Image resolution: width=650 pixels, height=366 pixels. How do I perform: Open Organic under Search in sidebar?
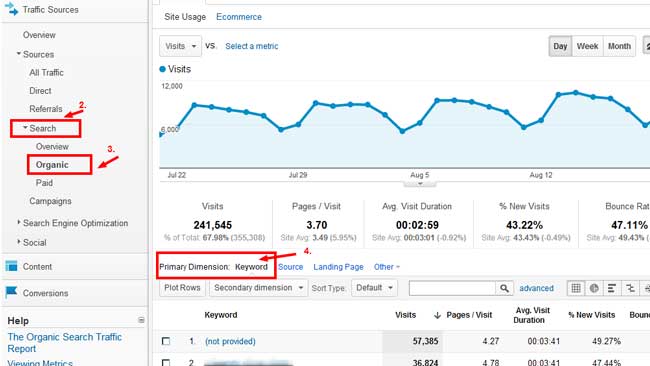tap(52, 165)
